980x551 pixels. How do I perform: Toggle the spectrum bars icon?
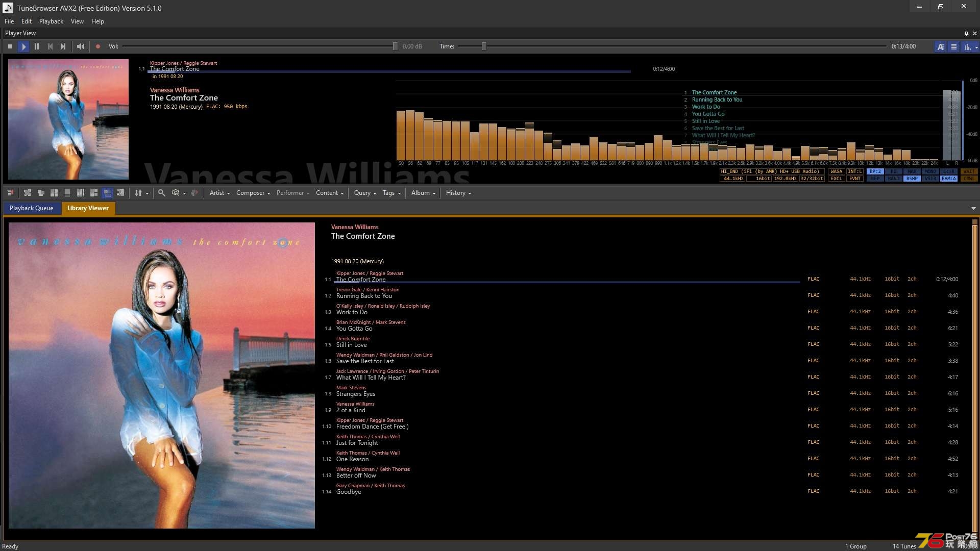(x=967, y=46)
